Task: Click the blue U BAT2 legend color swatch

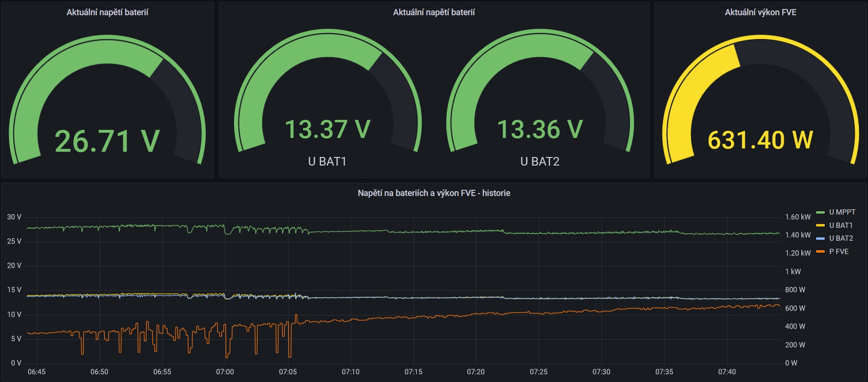Action: tap(820, 238)
